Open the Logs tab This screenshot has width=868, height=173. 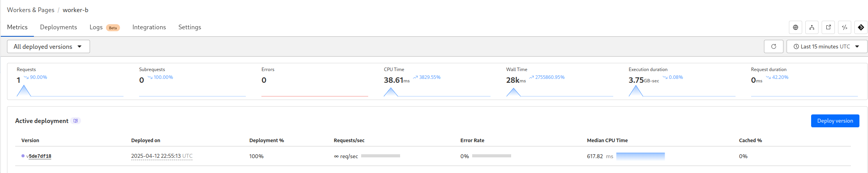(x=96, y=27)
